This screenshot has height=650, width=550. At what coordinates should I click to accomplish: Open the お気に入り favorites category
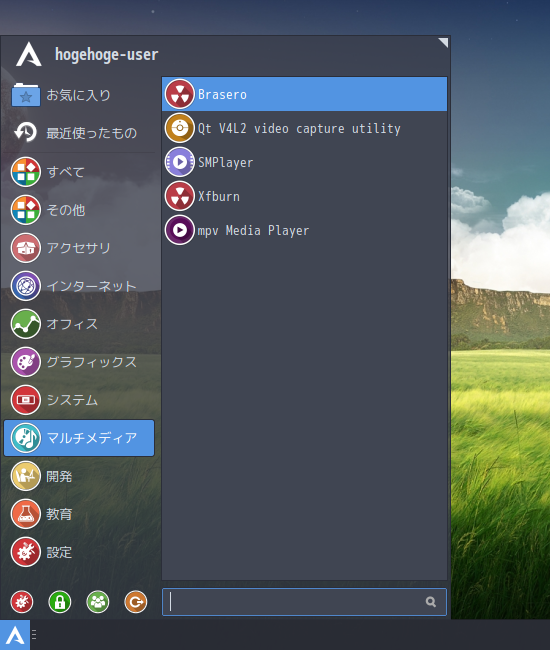coord(79,95)
